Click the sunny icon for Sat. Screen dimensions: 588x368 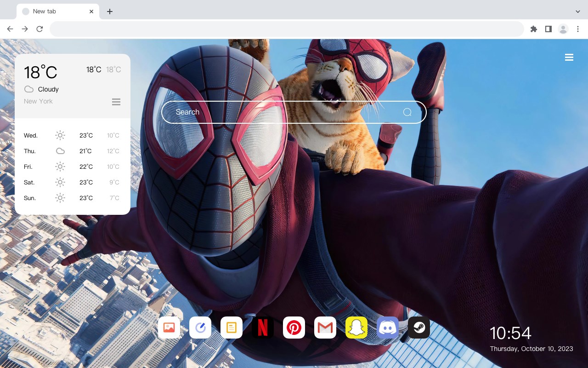click(60, 182)
